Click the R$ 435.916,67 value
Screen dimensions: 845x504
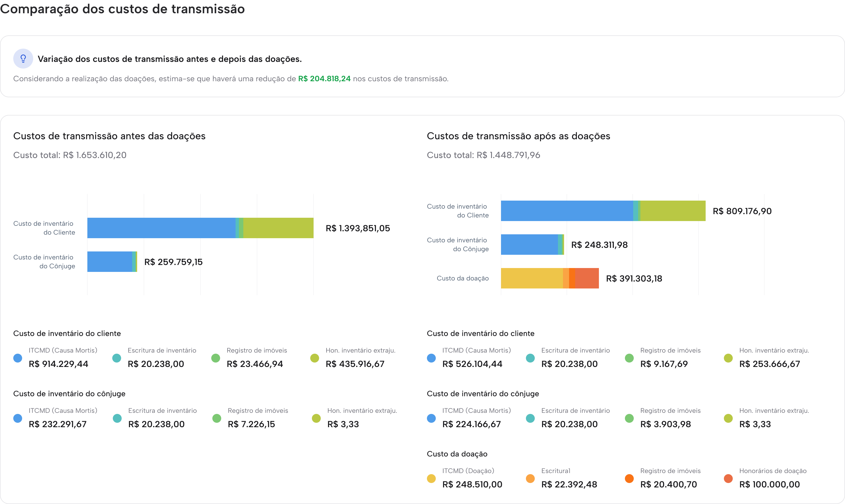(x=355, y=364)
